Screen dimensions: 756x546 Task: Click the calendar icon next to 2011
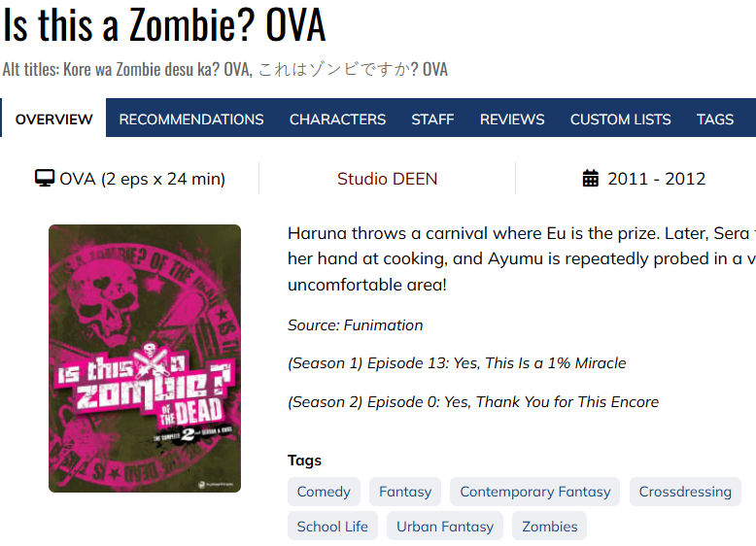point(591,179)
